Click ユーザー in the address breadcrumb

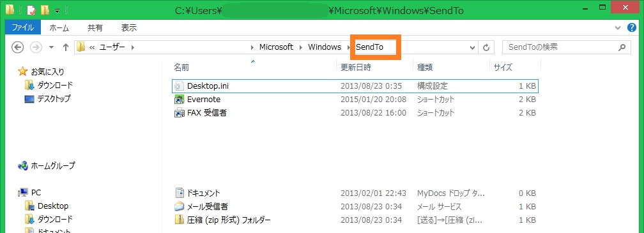[112, 47]
